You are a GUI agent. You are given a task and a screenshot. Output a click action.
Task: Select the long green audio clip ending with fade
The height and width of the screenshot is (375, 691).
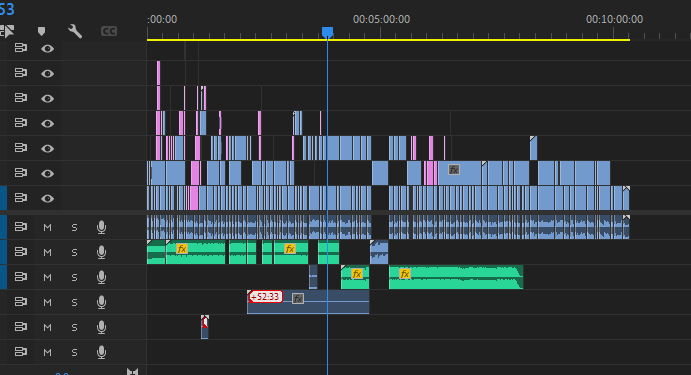click(456, 277)
